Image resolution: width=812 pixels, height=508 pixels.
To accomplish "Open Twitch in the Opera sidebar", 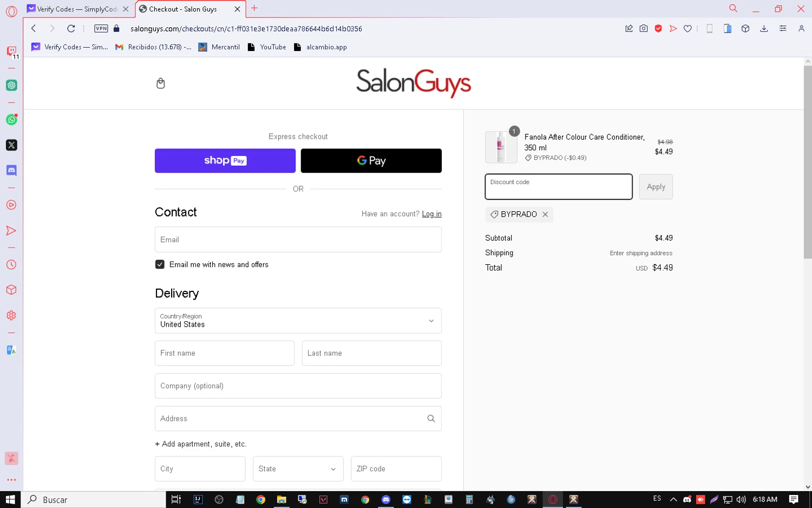I will click(11, 51).
